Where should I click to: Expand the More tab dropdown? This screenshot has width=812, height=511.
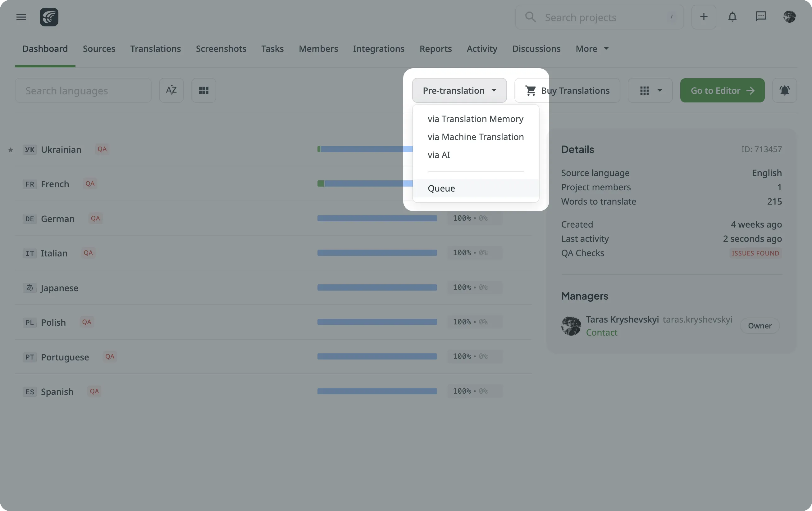pos(592,49)
